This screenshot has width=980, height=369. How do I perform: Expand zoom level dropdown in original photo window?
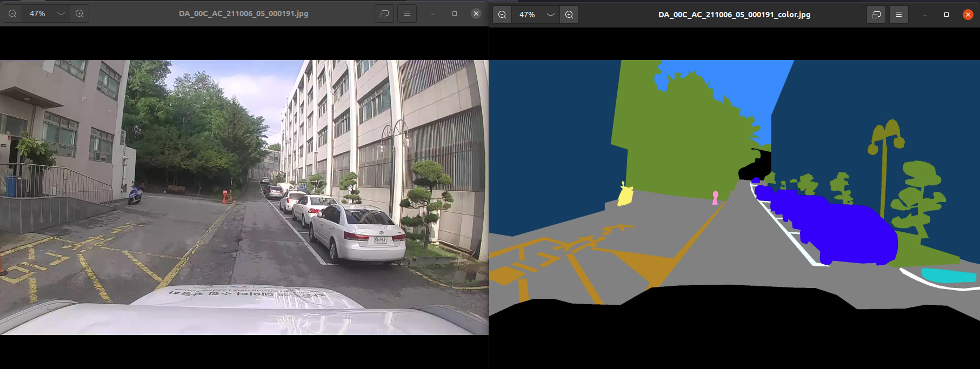click(61, 14)
